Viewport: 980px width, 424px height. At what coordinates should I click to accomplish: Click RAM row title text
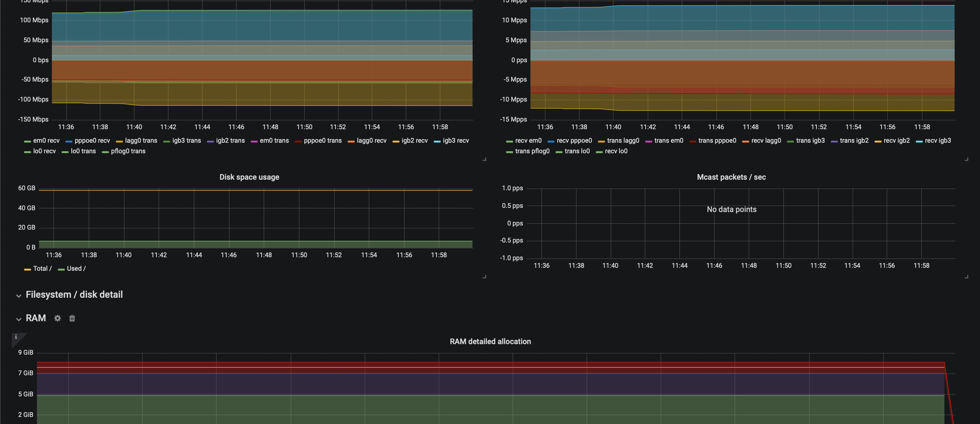36,318
